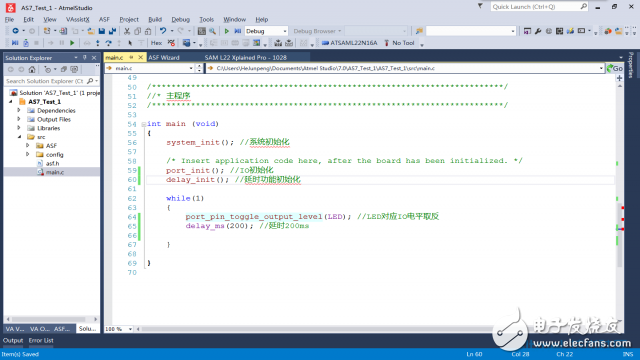Collapse the AS7_Test_1 project node
640x360 pixels.
coord(11,102)
